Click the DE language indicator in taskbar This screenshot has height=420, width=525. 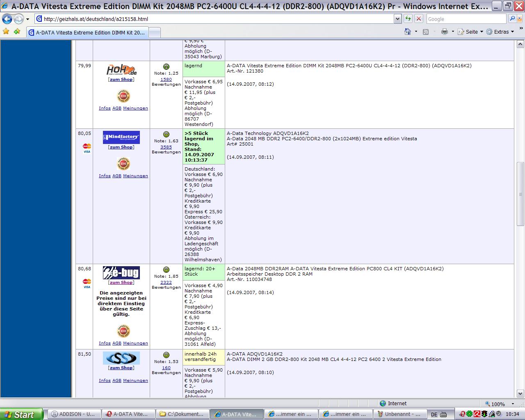(x=434, y=415)
